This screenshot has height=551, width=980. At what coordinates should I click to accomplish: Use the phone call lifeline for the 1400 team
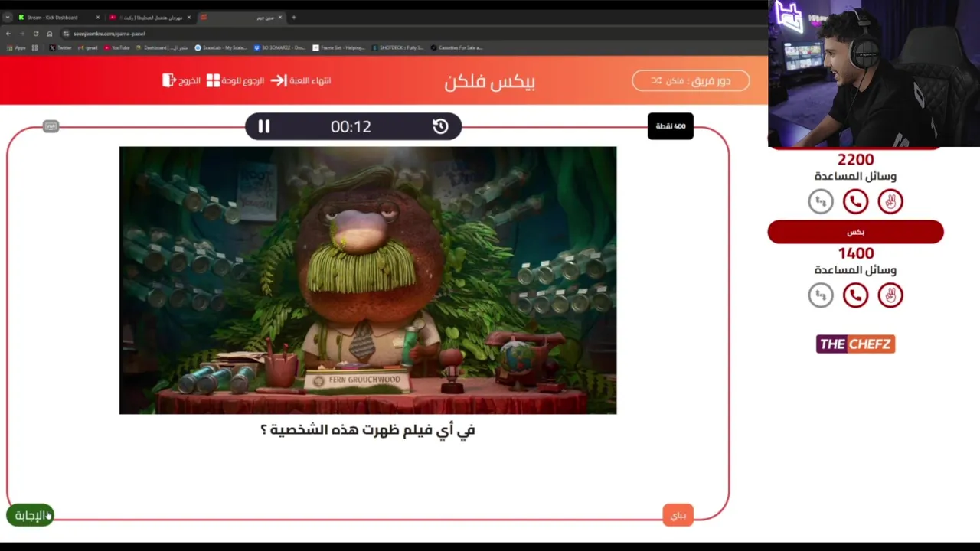click(x=855, y=295)
